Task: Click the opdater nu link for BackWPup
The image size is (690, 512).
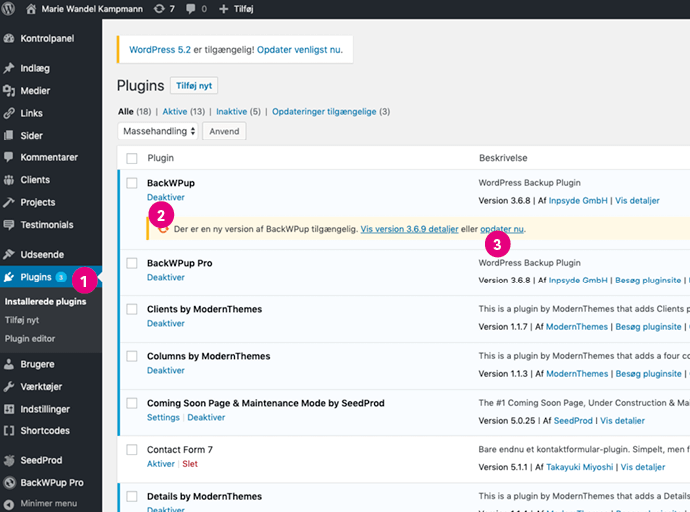Action: (x=502, y=229)
